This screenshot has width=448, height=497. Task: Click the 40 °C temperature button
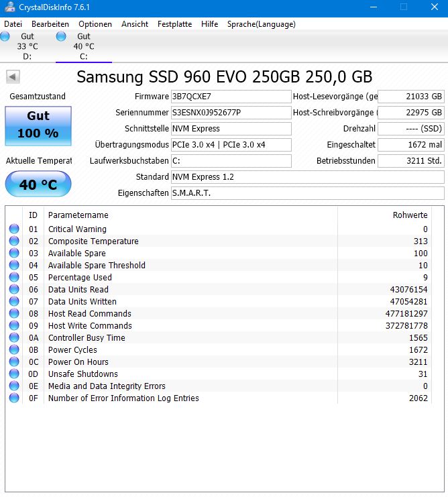tap(38, 184)
